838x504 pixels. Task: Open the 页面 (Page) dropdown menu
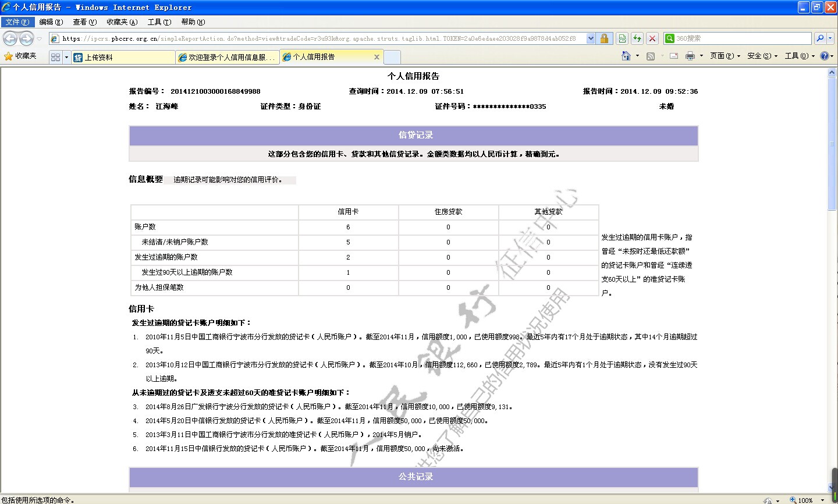pyautogui.click(x=725, y=56)
